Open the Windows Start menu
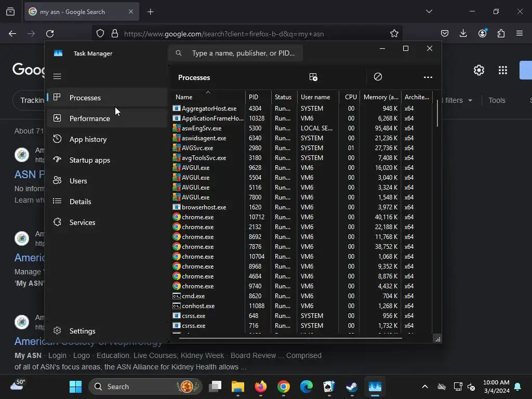The image size is (532, 399). [x=75, y=387]
